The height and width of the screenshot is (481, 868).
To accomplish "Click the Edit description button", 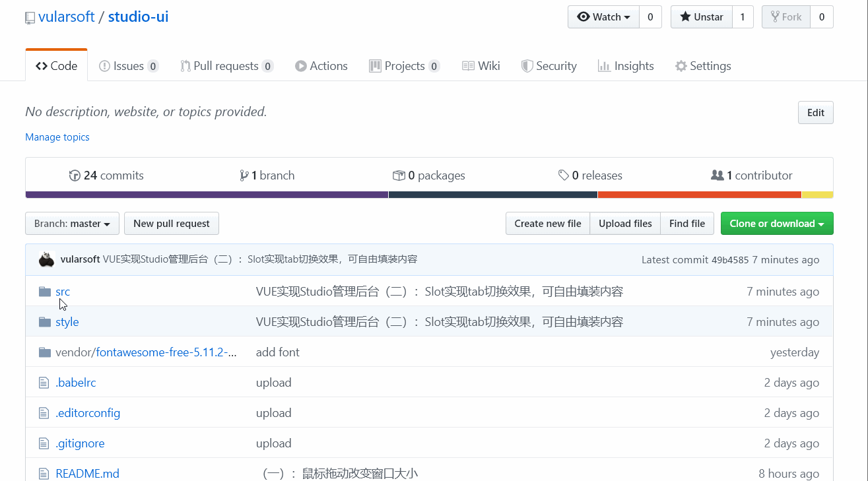I will 816,113.
